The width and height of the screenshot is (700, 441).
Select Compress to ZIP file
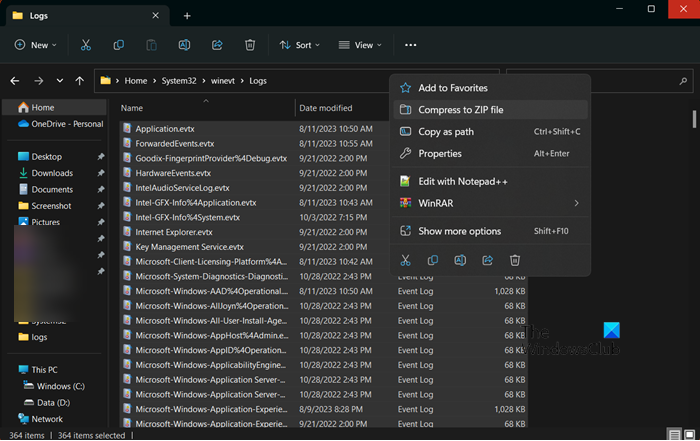tap(460, 109)
